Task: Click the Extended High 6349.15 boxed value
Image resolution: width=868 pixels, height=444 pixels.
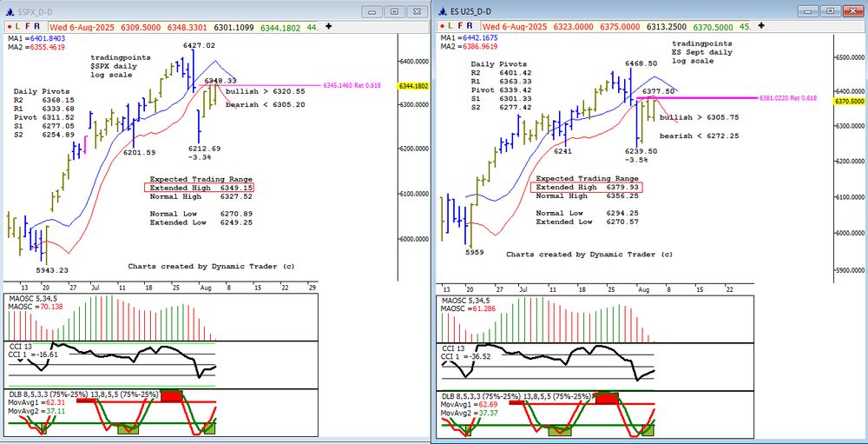Action: (200, 188)
